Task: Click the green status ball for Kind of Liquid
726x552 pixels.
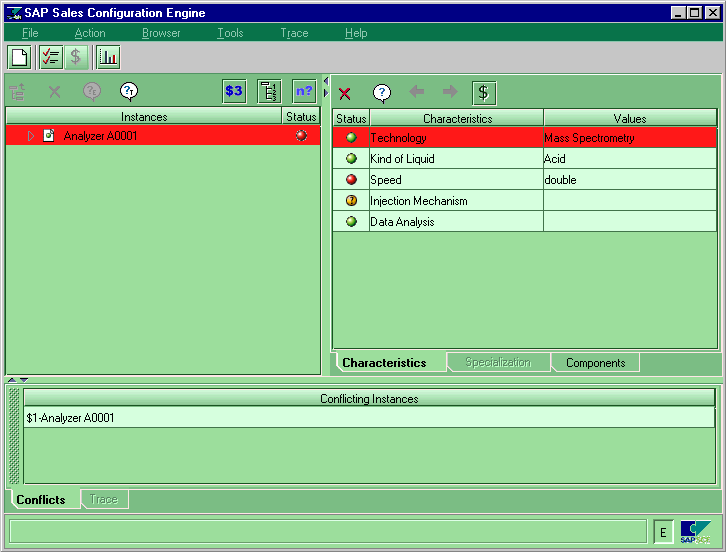Action: point(351,158)
